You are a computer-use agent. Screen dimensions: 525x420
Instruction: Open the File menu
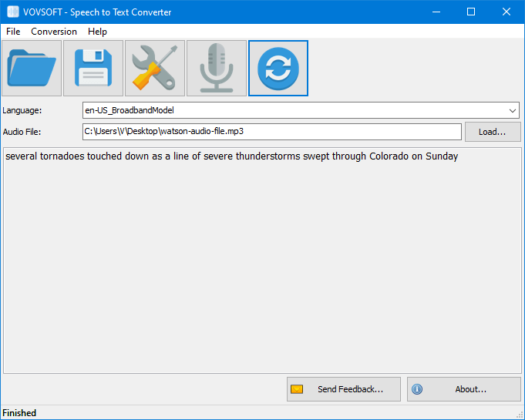[x=13, y=32]
